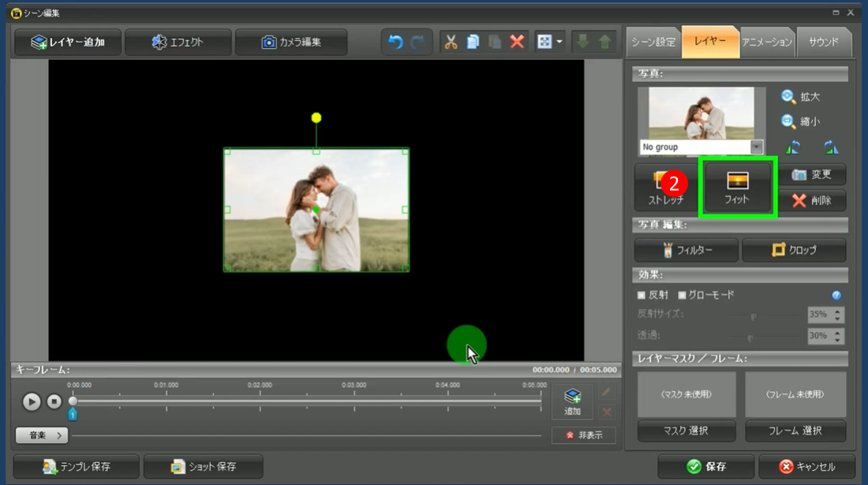This screenshot has height=485, width=868.
Task: Click 非表示 to hide the track
Action: (583, 435)
